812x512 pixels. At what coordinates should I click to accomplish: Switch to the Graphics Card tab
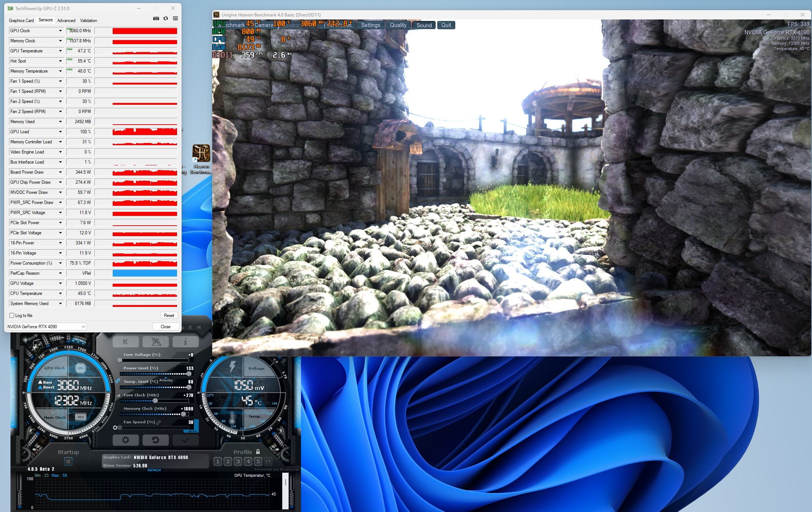[21, 21]
